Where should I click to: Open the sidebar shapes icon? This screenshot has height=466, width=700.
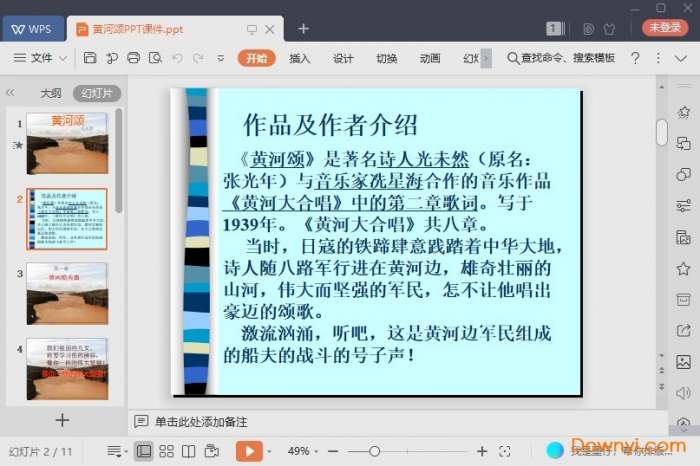[683, 175]
